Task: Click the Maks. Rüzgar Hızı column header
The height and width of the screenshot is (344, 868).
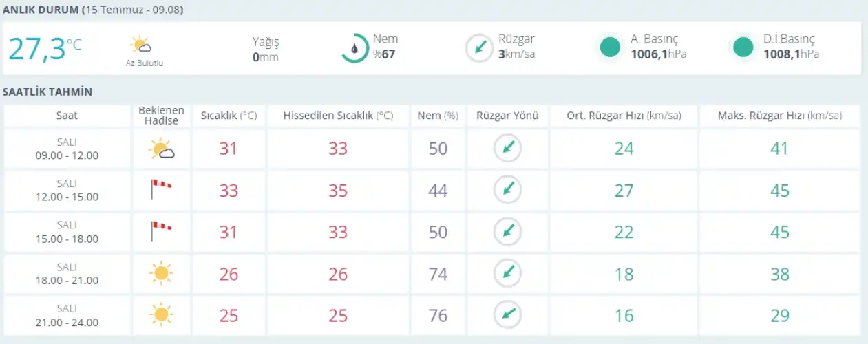Action: click(779, 116)
